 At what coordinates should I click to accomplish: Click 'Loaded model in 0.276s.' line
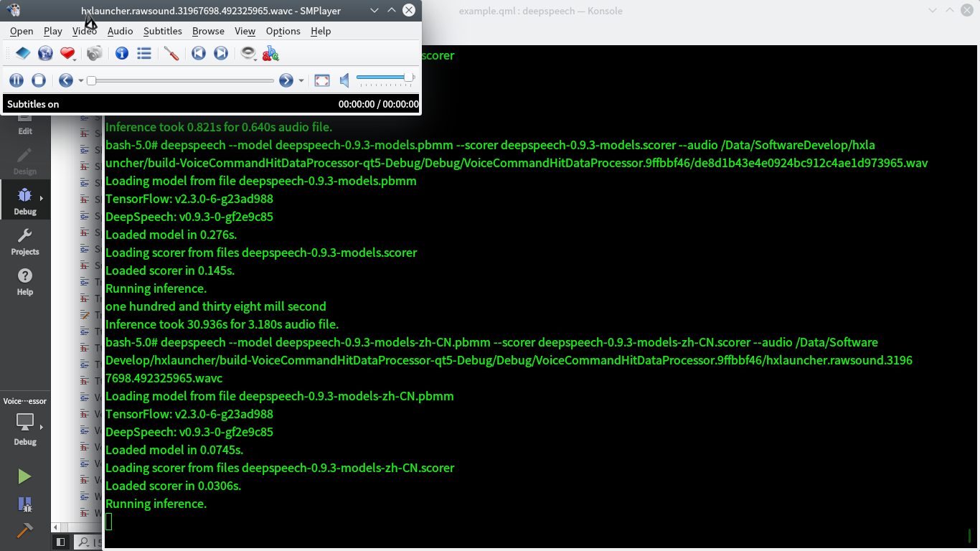click(171, 235)
